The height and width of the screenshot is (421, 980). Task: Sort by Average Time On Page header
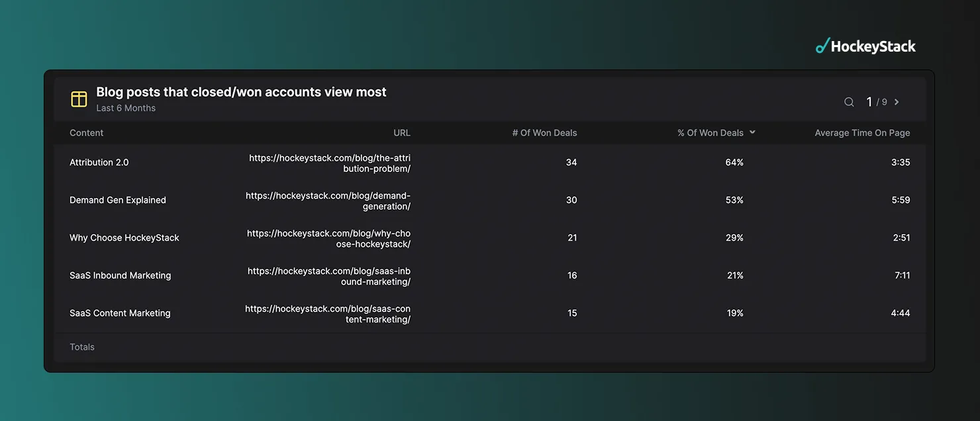(x=862, y=133)
